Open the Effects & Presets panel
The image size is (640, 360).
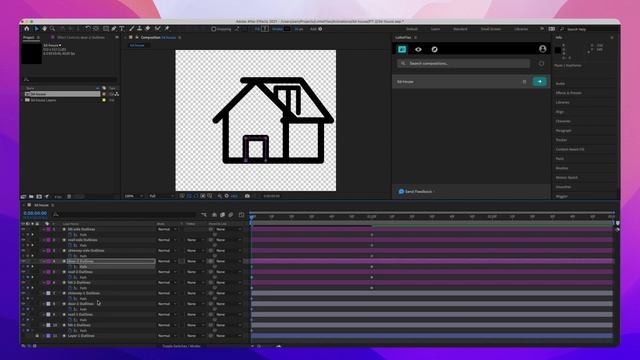569,93
